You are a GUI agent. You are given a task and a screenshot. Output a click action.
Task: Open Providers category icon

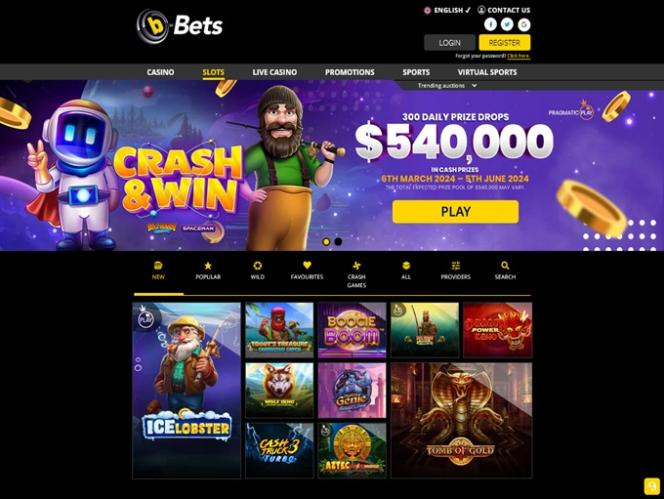pyautogui.click(x=456, y=266)
